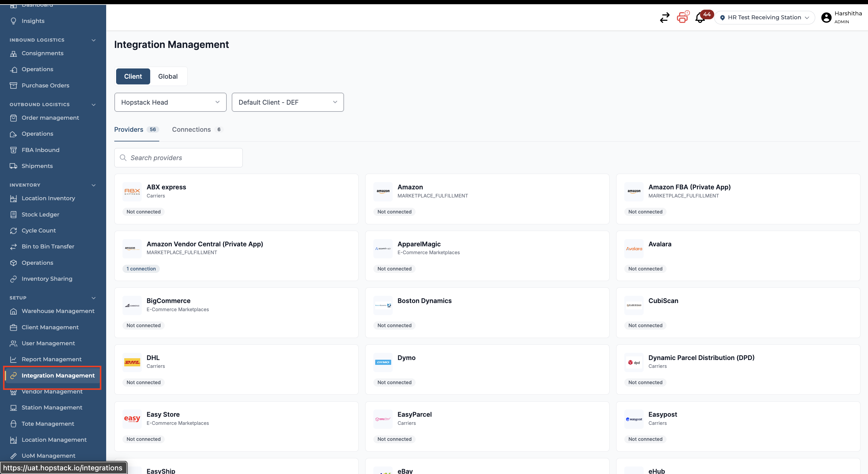Image resolution: width=868 pixels, height=474 pixels.
Task: Open the notifications bell with 44 badge
Action: point(700,17)
